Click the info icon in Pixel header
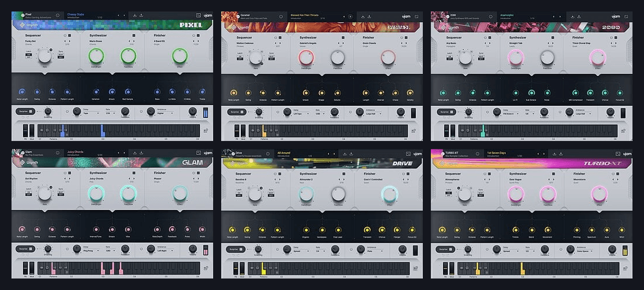Screen dimensions: 644x290 point(58,16)
